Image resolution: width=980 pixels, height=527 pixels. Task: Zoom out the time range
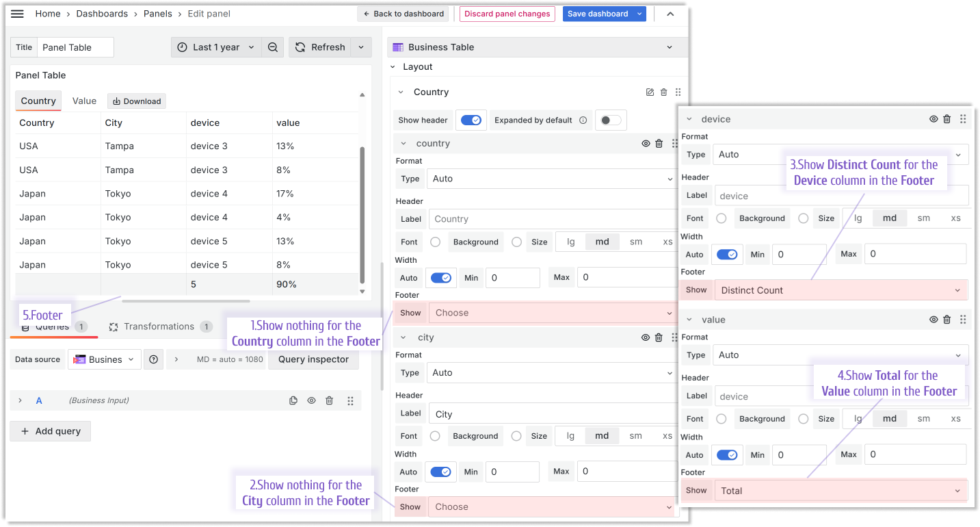272,47
